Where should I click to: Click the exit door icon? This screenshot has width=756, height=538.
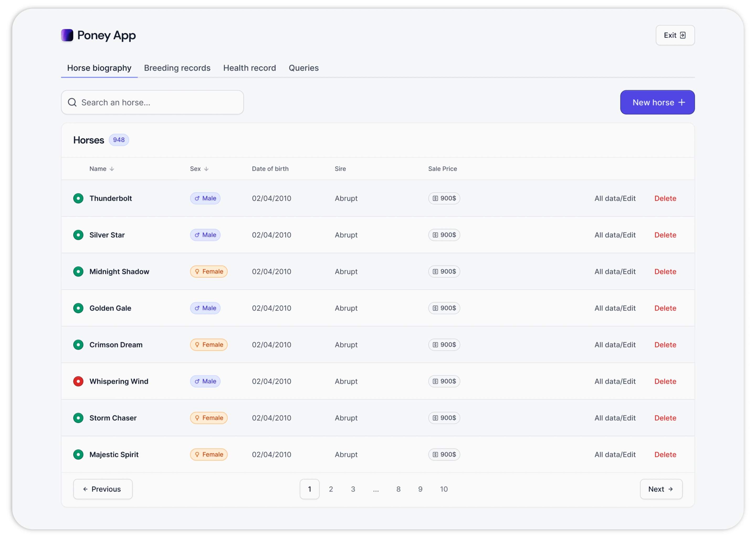pyautogui.click(x=682, y=35)
